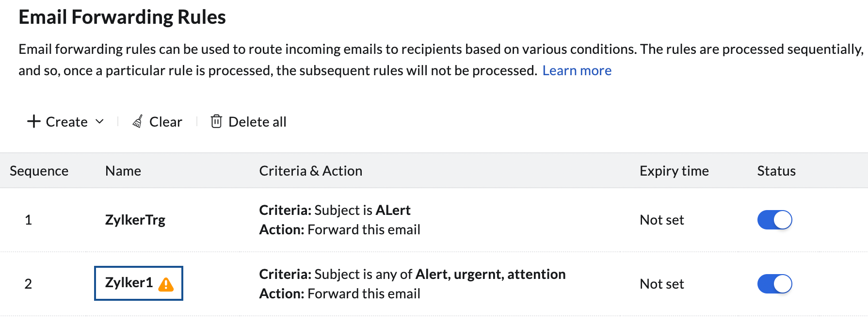The height and width of the screenshot is (326, 868).
Task: Select the highlighted Zylker1 rule name
Action: tap(129, 282)
